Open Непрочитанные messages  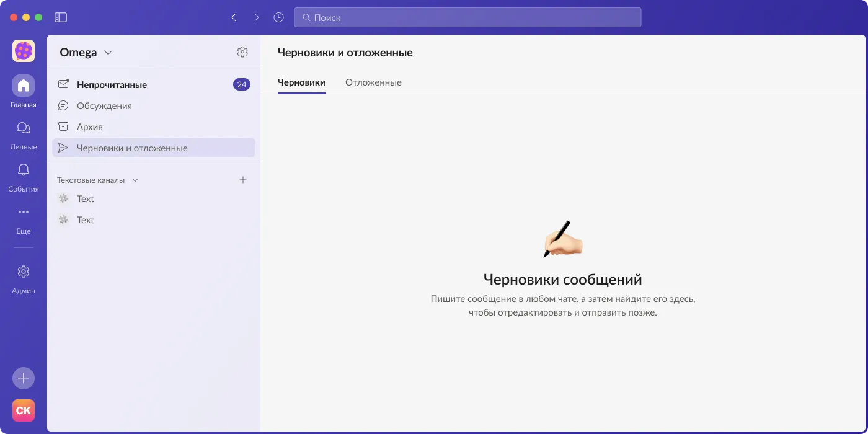pyautogui.click(x=154, y=84)
